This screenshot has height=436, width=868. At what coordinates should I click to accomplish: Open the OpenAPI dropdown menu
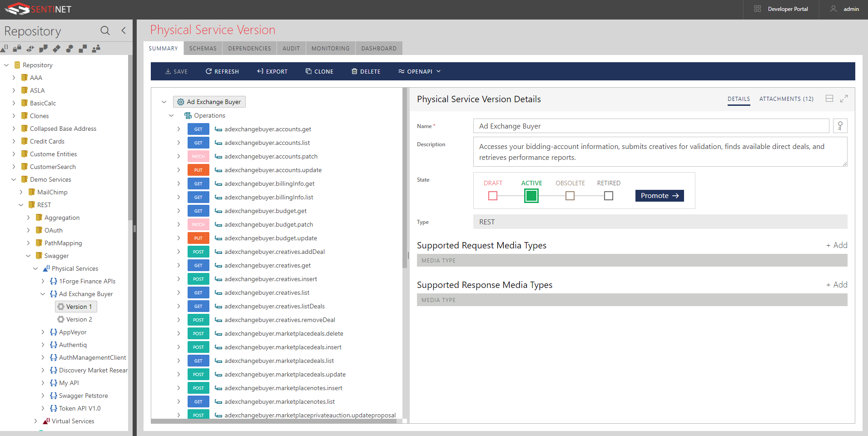(x=419, y=71)
